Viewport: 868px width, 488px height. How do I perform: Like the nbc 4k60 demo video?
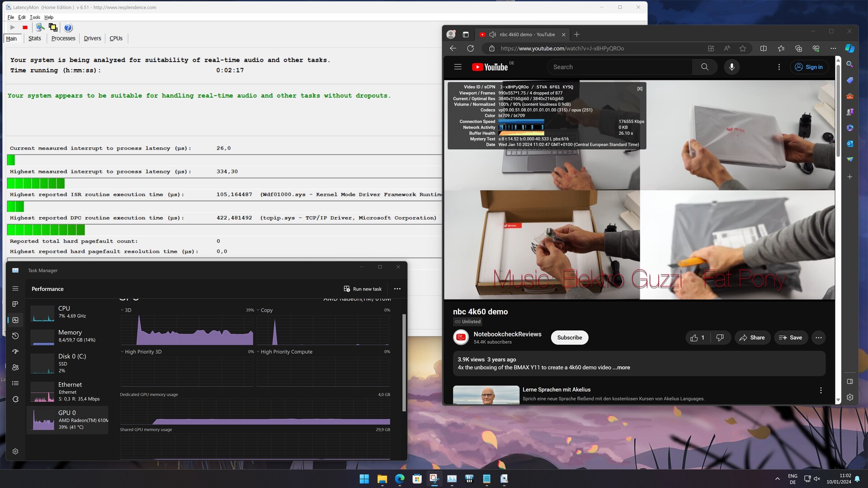pyautogui.click(x=698, y=338)
